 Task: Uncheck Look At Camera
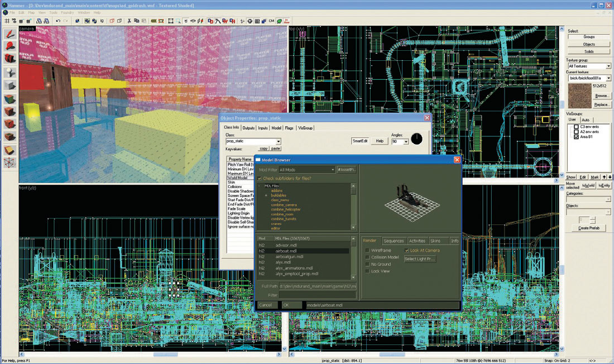click(x=407, y=250)
